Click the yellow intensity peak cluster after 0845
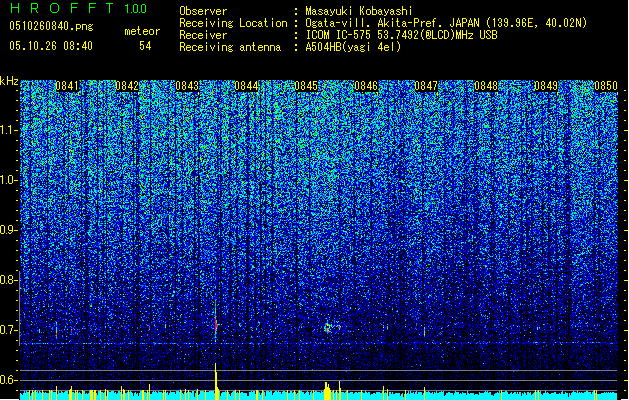 [328, 390]
